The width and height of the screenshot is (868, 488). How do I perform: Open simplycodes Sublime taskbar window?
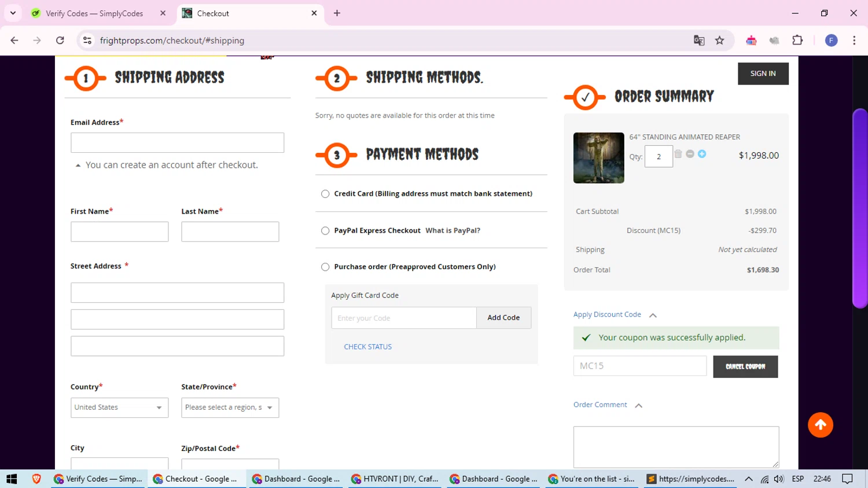(x=690, y=479)
